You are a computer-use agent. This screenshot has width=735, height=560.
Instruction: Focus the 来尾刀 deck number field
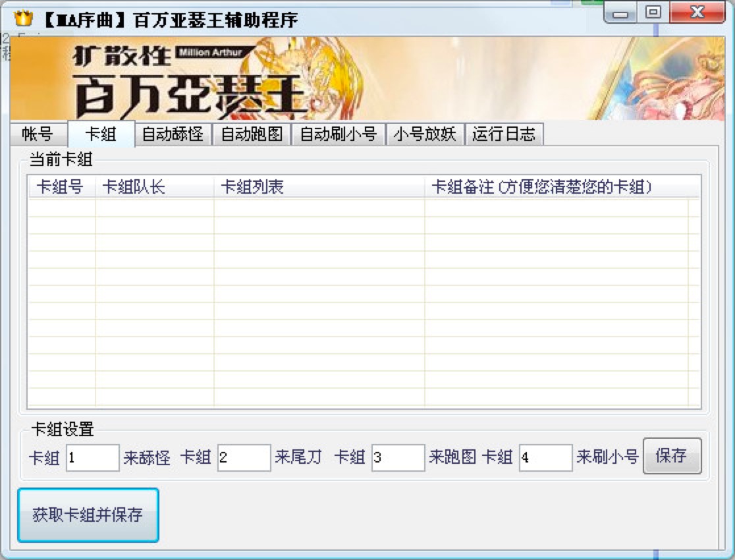point(244,457)
